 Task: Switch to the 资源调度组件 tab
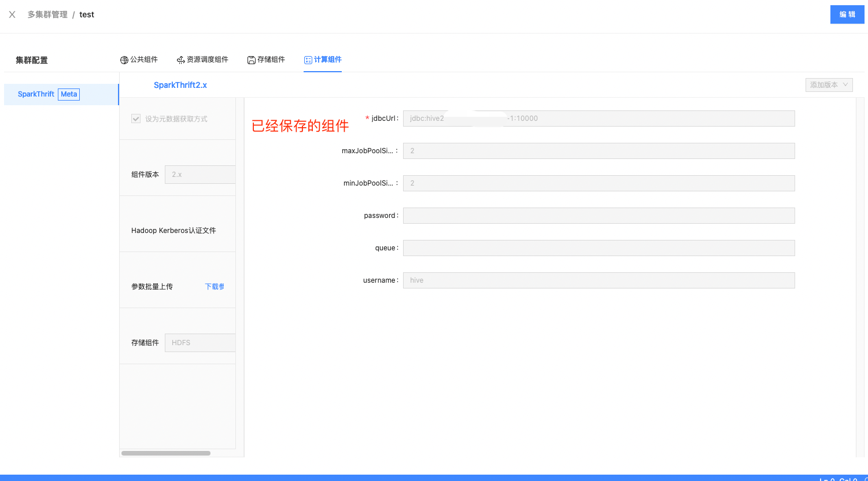(202, 60)
